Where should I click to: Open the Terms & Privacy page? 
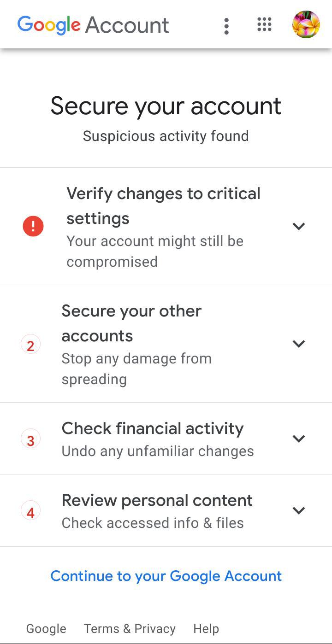[129, 628]
